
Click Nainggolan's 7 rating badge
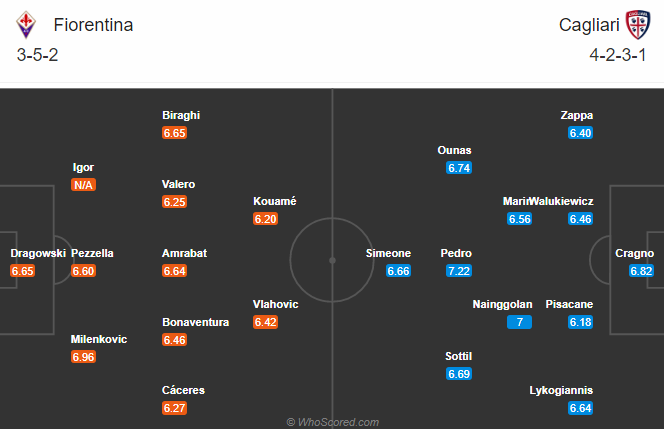point(520,322)
